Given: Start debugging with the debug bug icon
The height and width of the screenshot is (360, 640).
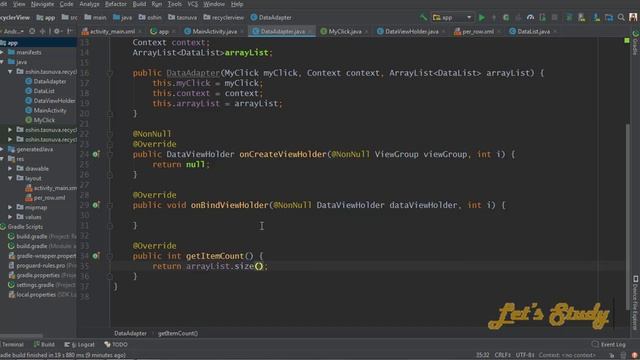Looking at the screenshot, I should tap(506, 18).
